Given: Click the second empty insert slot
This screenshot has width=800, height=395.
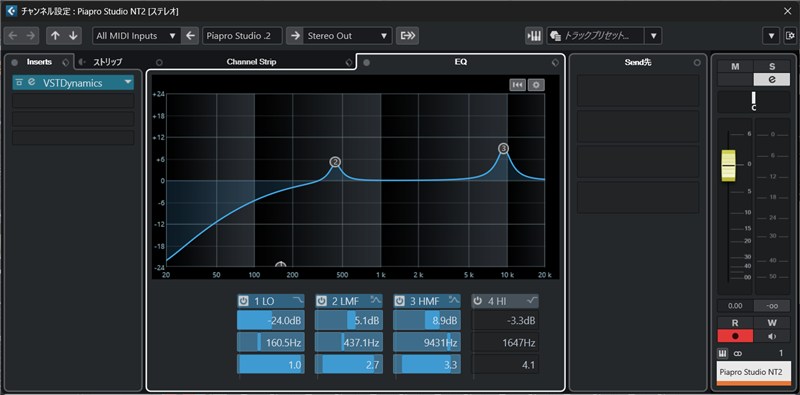Looking at the screenshot, I should click(73, 119).
